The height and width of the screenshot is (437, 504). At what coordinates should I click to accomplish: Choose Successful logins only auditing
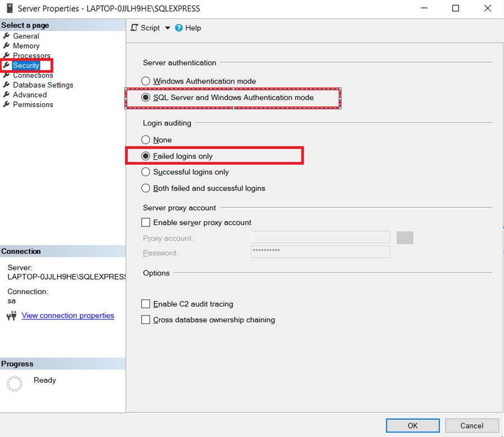tap(185, 172)
